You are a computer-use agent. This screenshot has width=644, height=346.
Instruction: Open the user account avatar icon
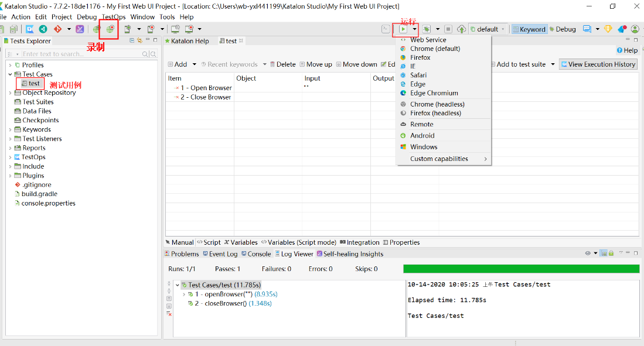point(635,29)
